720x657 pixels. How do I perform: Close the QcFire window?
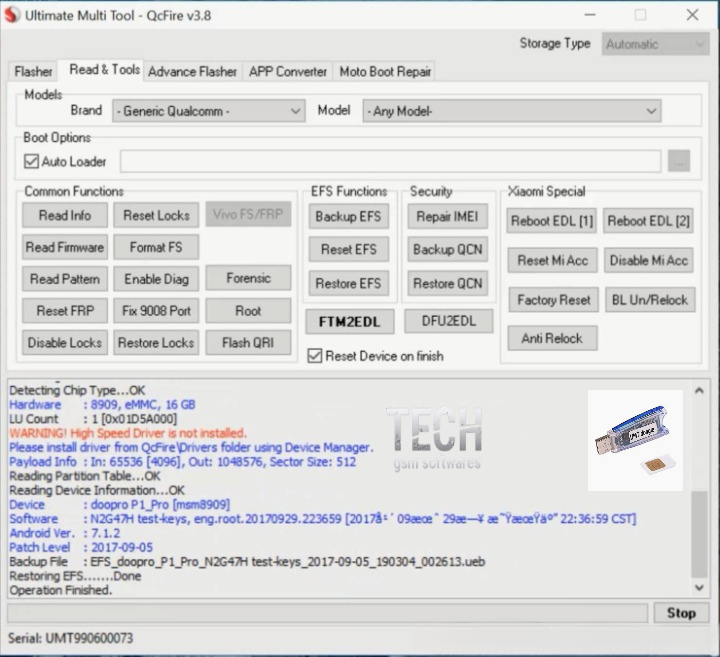(692, 15)
